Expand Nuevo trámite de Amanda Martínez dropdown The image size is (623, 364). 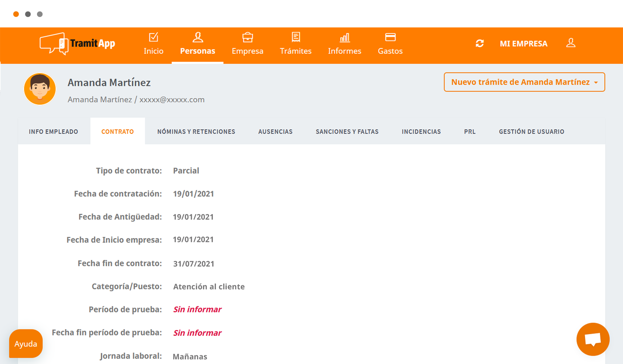(x=524, y=82)
